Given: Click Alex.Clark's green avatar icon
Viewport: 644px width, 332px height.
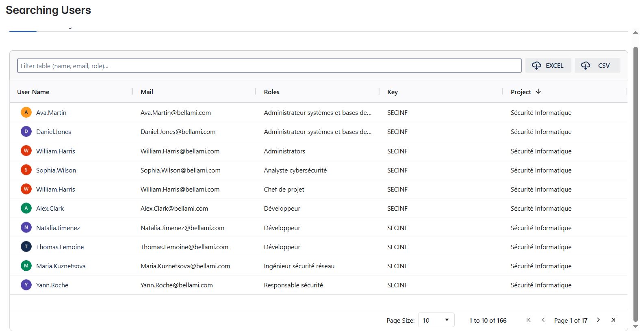Looking at the screenshot, I should pos(26,208).
